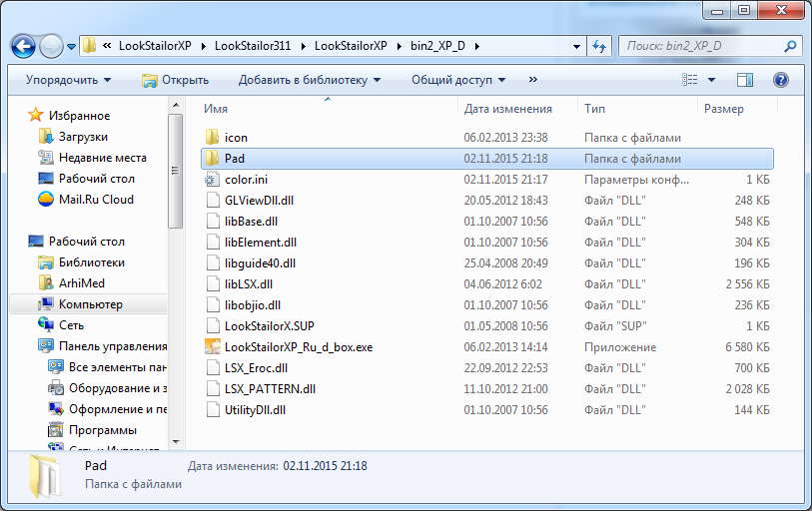Open the Упорядочить menu
The image size is (812, 511).
[x=68, y=80]
